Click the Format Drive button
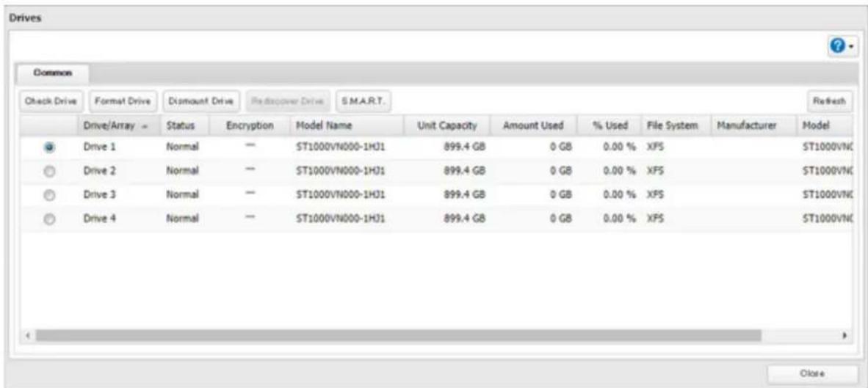Image resolution: width=868 pixels, height=388 pixels. click(124, 101)
